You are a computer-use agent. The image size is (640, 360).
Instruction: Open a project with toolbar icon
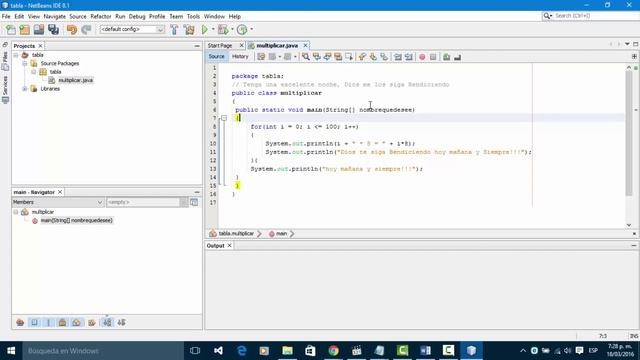(x=39, y=29)
